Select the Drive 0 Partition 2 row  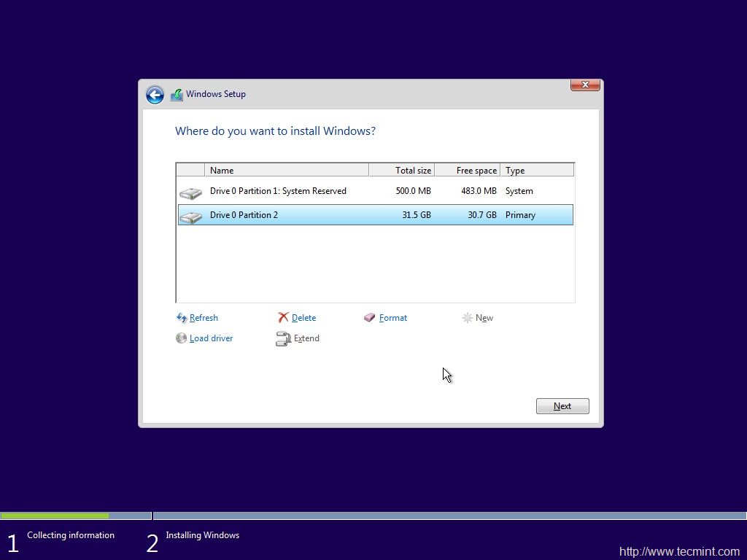coord(292,214)
